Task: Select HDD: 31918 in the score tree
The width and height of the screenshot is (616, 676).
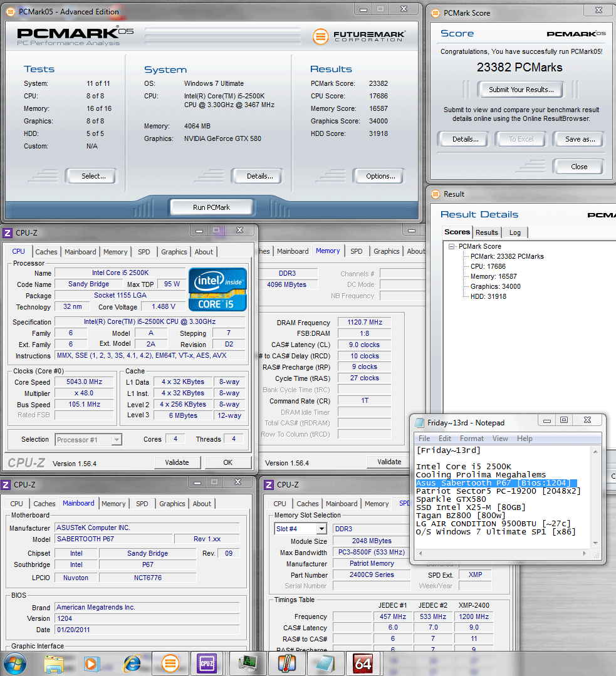Action: [488, 296]
